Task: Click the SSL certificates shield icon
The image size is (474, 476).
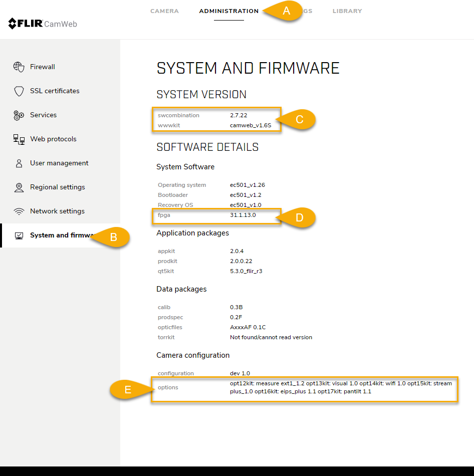Action: 19,91
